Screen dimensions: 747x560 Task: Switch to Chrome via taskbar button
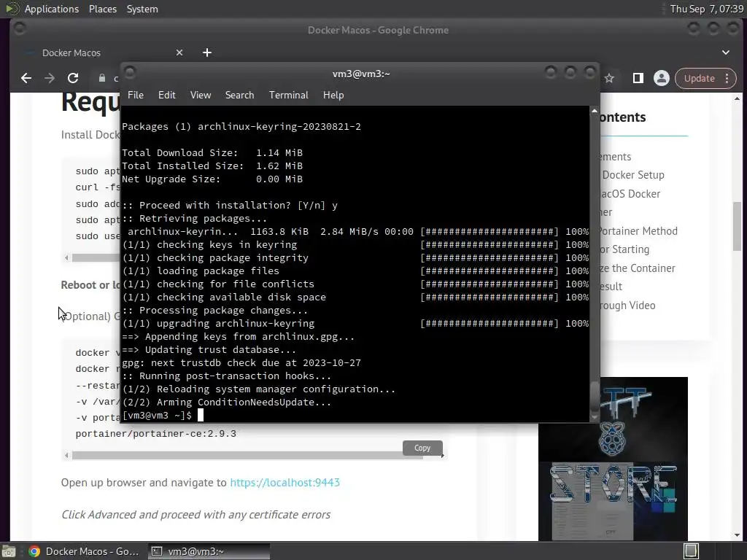(85, 551)
